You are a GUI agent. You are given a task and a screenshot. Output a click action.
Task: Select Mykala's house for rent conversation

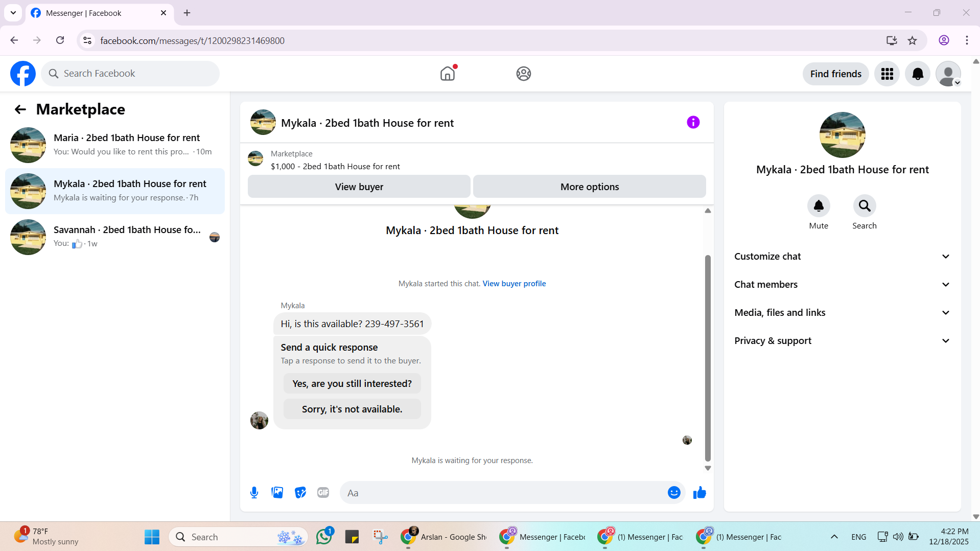(x=115, y=191)
